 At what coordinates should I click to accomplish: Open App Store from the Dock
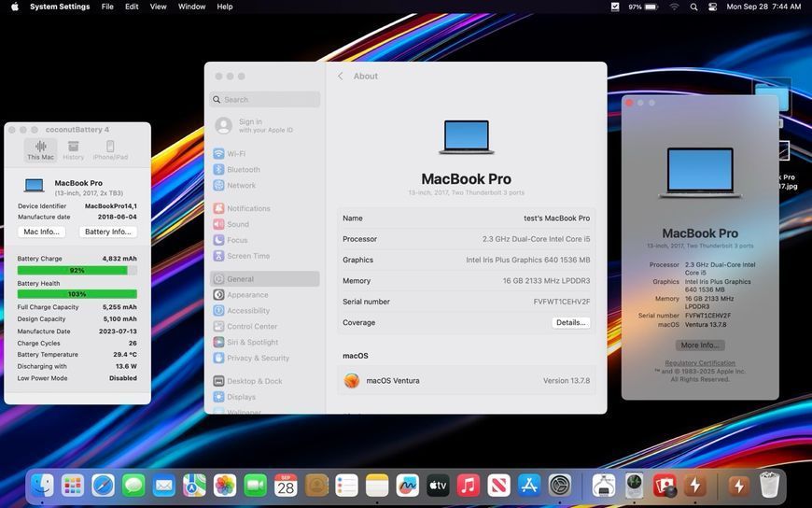[x=529, y=486]
